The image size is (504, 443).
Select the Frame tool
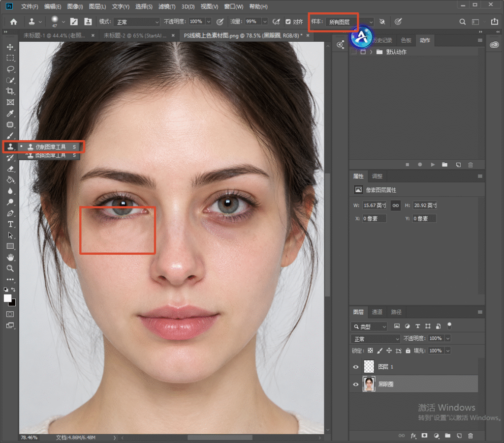click(10, 102)
